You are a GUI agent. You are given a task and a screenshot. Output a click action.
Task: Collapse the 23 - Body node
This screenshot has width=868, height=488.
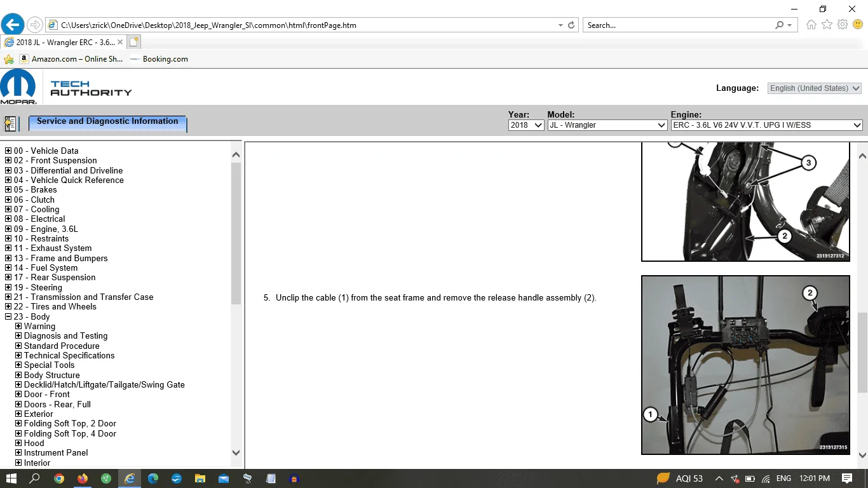(x=8, y=316)
